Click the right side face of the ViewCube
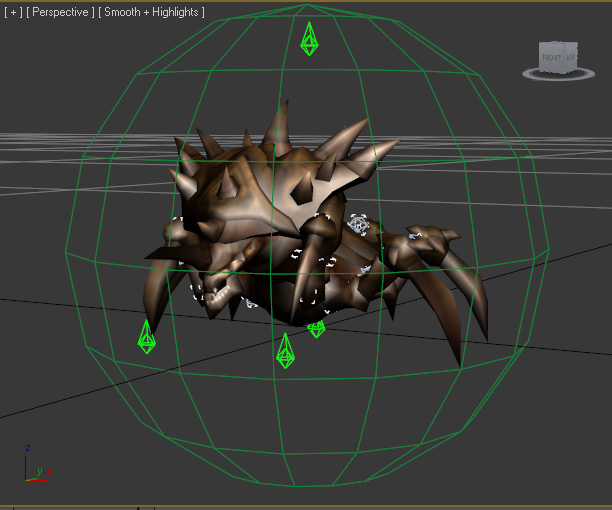This screenshot has width=612, height=510. coord(572,56)
